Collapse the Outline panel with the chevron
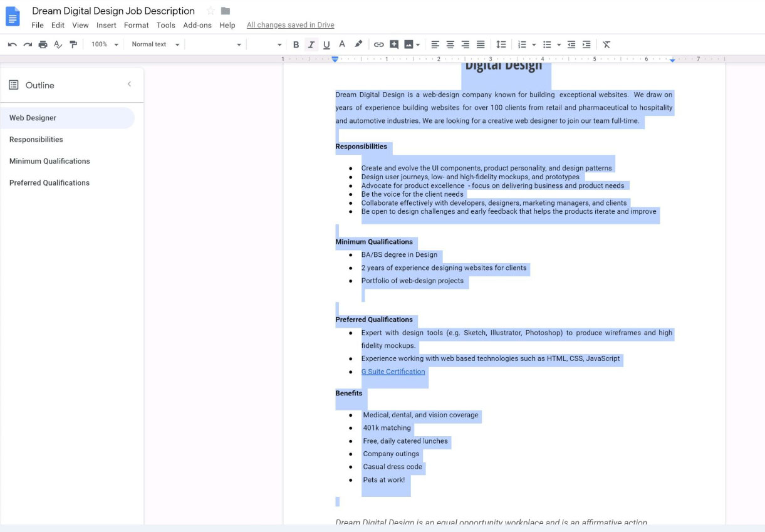The image size is (765, 532). tap(129, 84)
